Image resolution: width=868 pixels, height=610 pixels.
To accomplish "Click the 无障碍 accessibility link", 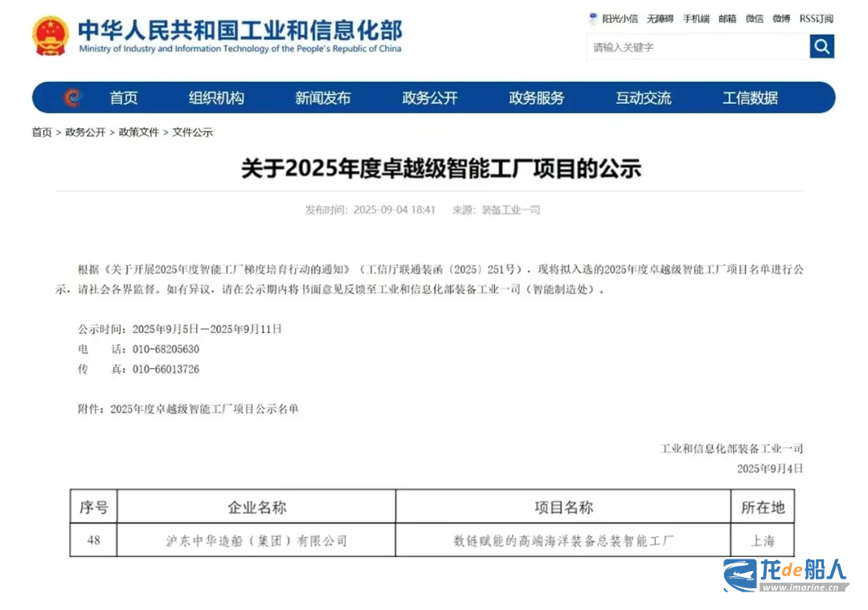I will click(660, 18).
